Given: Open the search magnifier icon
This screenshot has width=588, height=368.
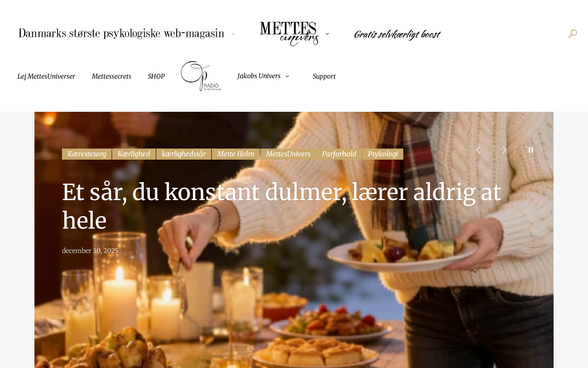Looking at the screenshot, I should pyautogui.click(x=572, y=34).
